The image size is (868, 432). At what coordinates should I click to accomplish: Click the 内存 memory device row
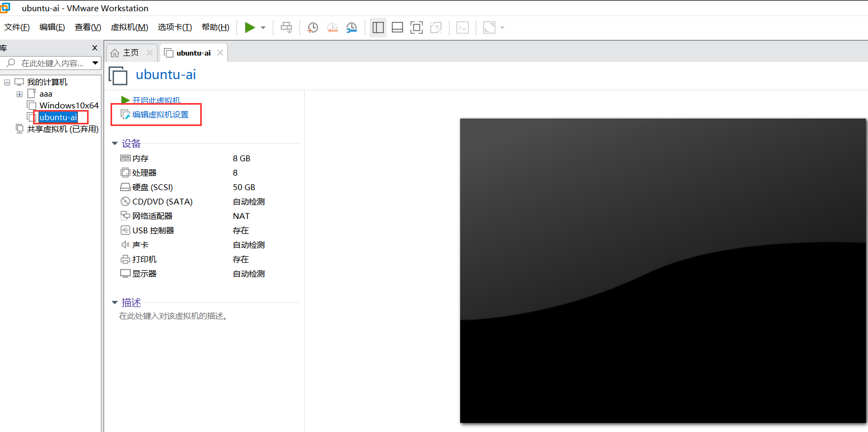click(x=209, y=159)
